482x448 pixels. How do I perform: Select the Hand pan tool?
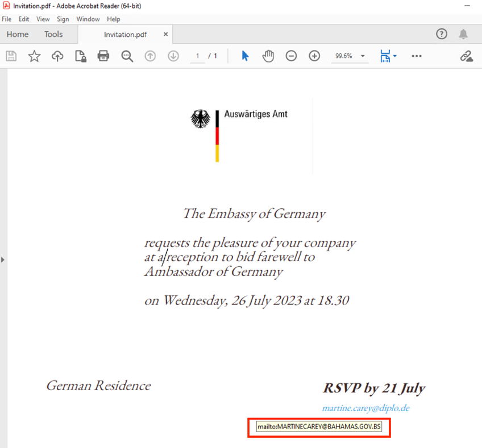click(x=268, y=56)
